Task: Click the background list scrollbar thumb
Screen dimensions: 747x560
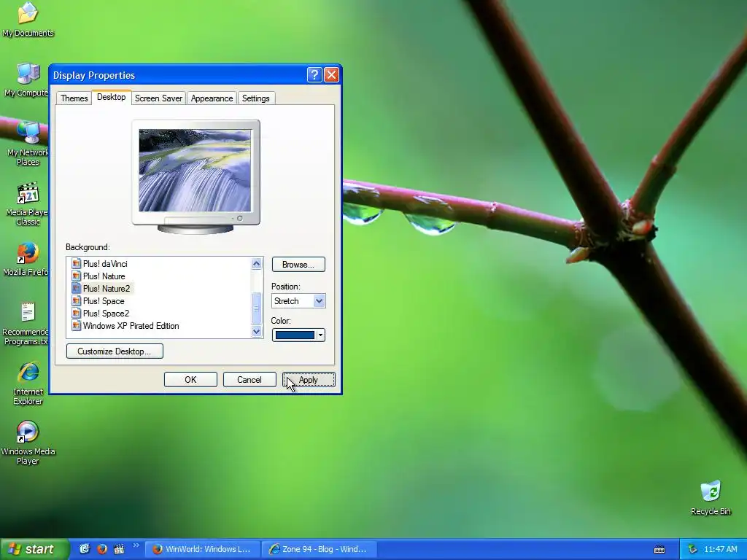Action: point(256,308)
